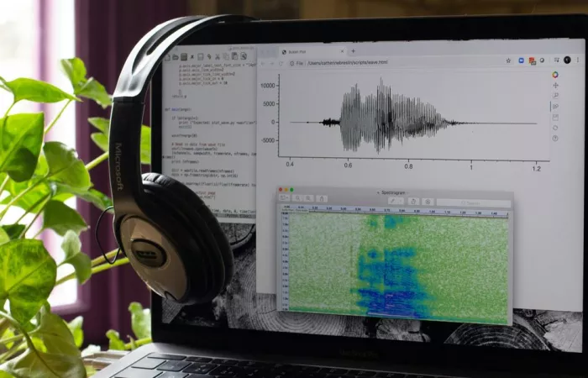The height and width of the screenshot is (378, 588).
Task: Click zoom out in Spectrogram window
Action: (x=297, y=198)
